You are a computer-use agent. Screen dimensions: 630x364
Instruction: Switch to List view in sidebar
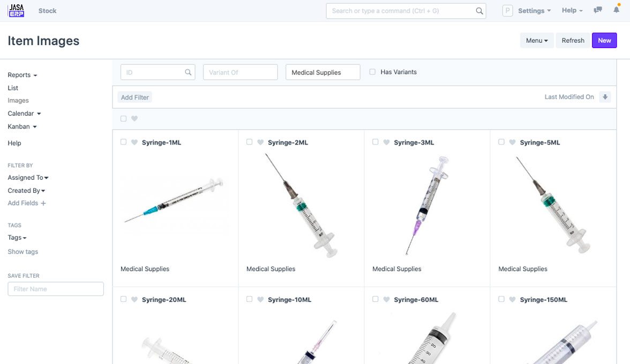click(13, 88)
